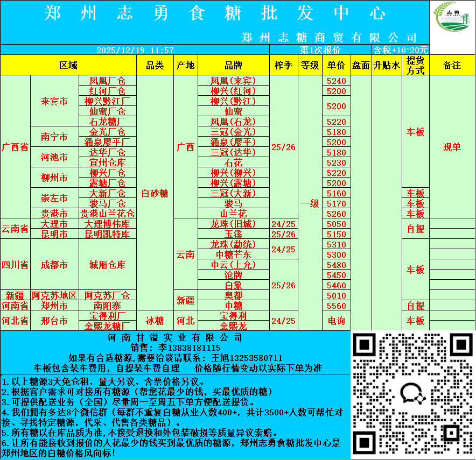Select the 榨季 column header
The height and width of the screenshot is (460, 476).
283,66
